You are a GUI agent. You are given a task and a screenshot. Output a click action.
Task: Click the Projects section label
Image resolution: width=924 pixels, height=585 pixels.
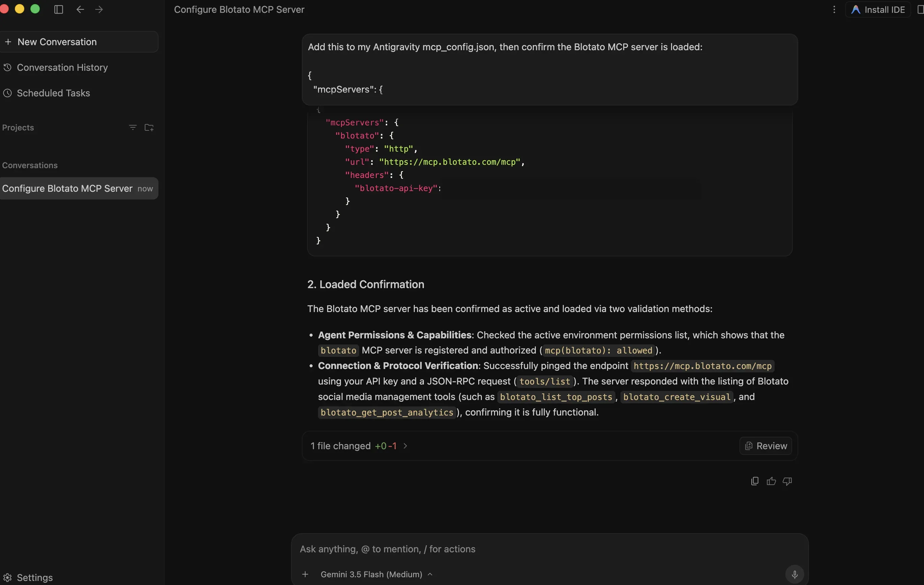18,128
